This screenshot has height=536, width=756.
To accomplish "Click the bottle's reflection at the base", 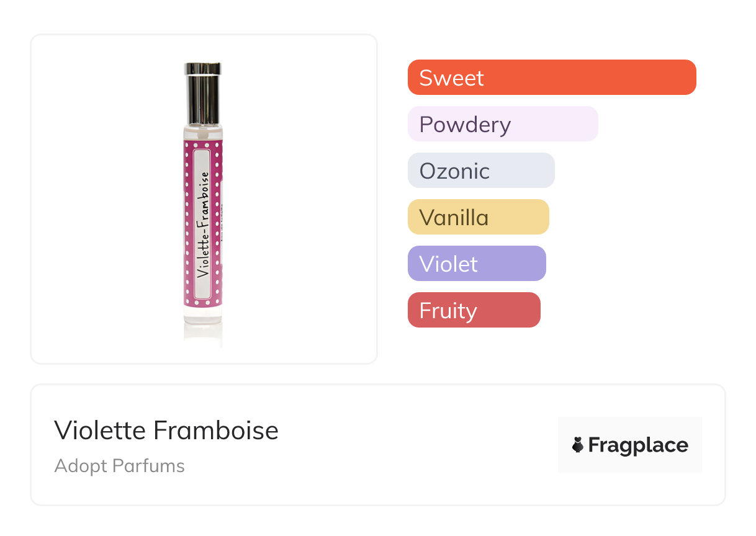I will pos(202,334).
